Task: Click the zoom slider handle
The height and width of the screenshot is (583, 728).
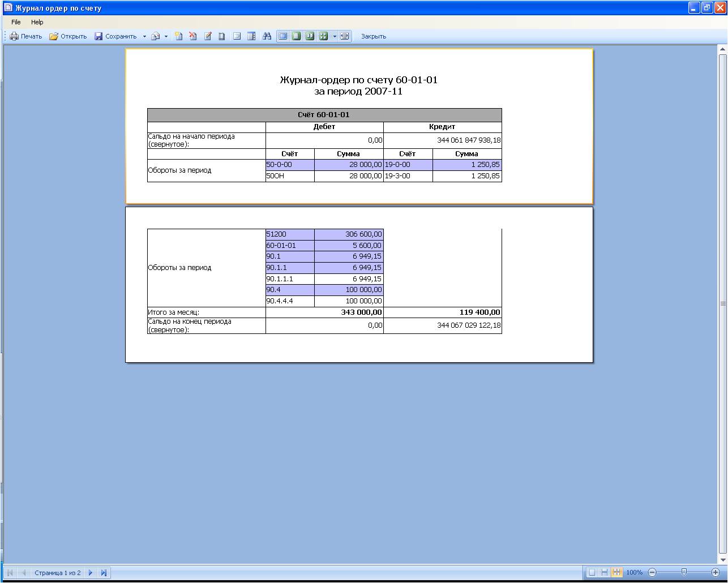Action: (x=684, y=572)
